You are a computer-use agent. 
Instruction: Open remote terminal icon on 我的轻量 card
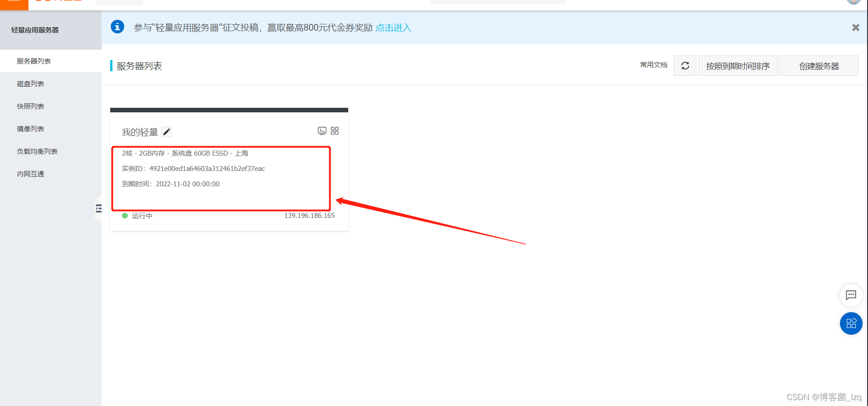(x=322, y=131)
